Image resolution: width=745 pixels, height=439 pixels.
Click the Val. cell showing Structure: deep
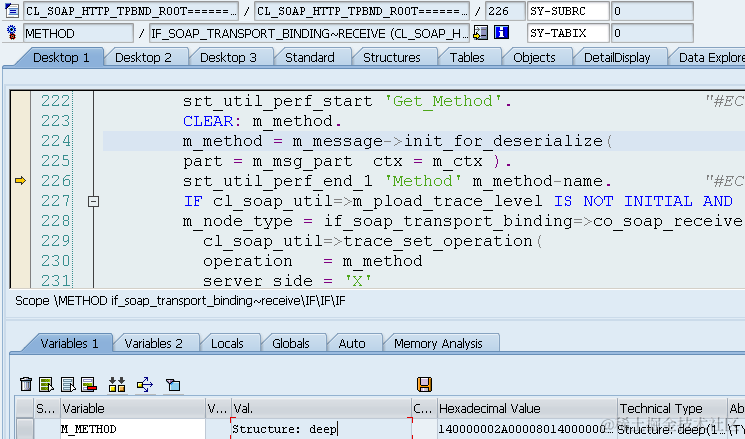(321, 429)
